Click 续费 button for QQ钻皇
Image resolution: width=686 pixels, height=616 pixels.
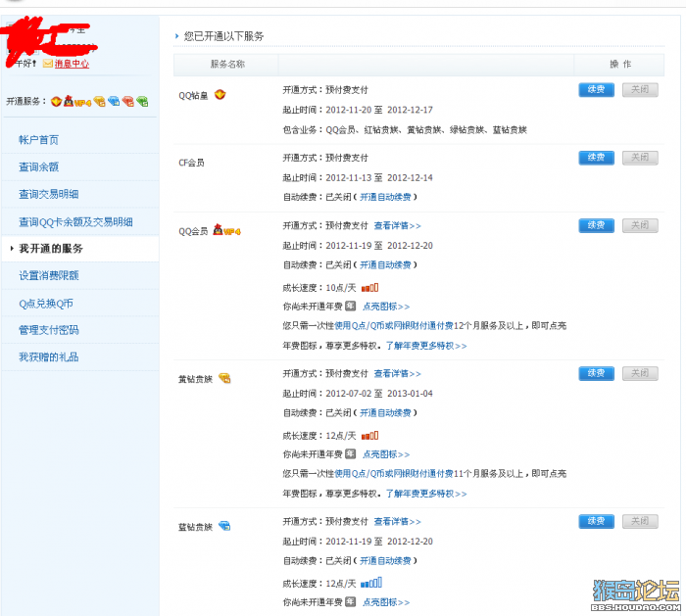[596, 90]
